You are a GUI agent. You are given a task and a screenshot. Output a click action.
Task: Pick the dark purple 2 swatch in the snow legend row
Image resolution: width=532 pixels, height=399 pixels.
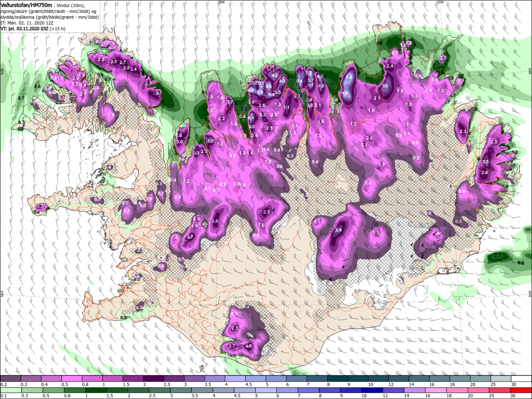coord(153,379)
